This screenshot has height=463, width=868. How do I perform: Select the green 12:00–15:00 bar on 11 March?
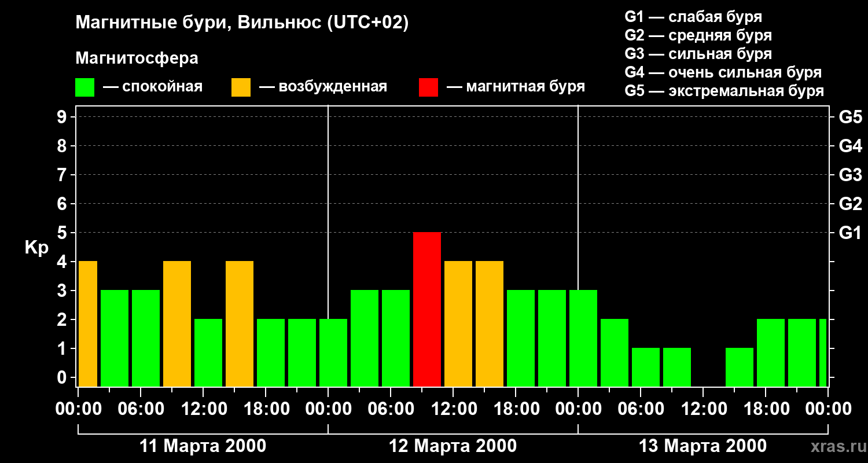coord(208,352)
